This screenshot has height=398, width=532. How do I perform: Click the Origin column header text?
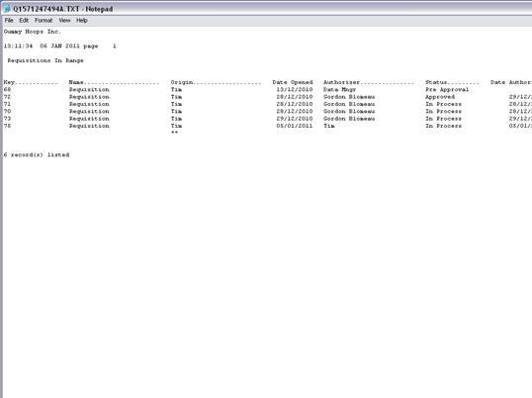coord(182,82)
